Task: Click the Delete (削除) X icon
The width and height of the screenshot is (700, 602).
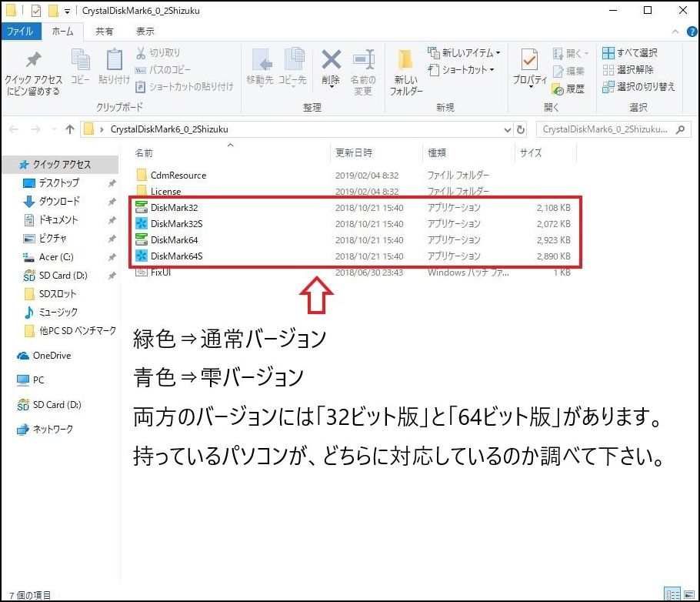Action: [x=332, y=59]
